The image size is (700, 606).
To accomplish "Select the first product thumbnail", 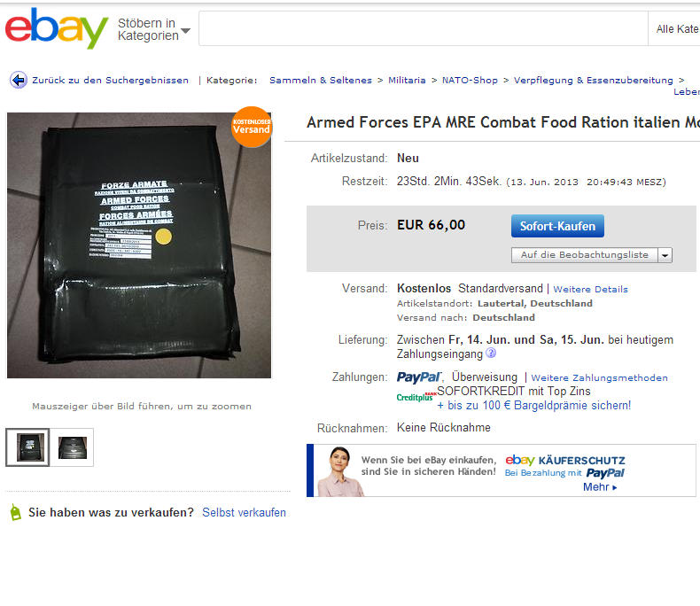I will pos(27,447).
